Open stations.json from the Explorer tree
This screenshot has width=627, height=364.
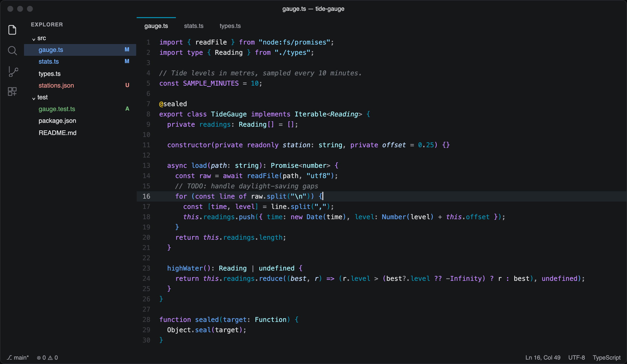click(80, 85)
